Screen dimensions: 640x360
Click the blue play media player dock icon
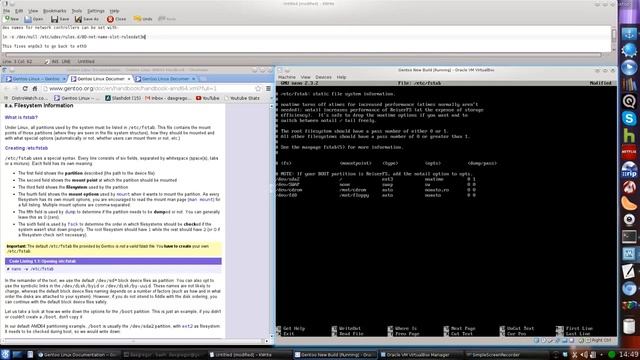(629, 67)
